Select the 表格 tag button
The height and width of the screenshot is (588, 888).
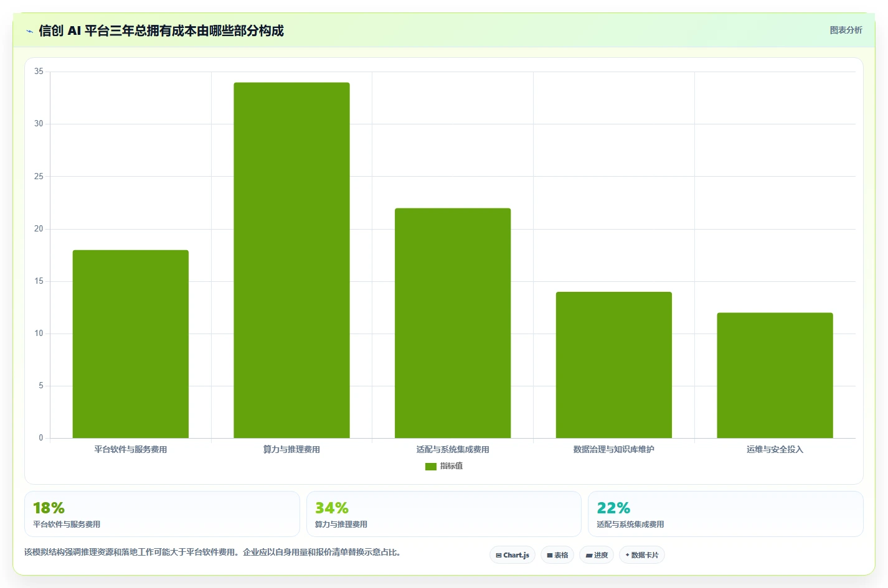click(557, 555)
